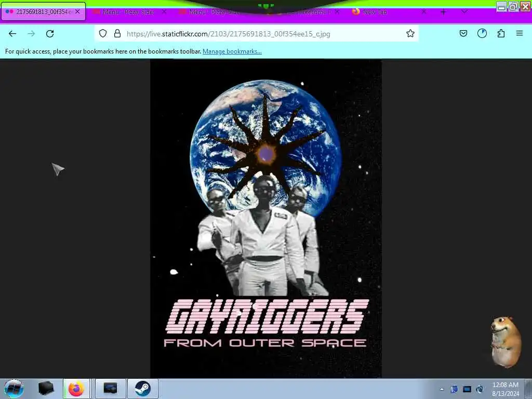
Task: Go back to the previous page
Action: coord(12,34)
